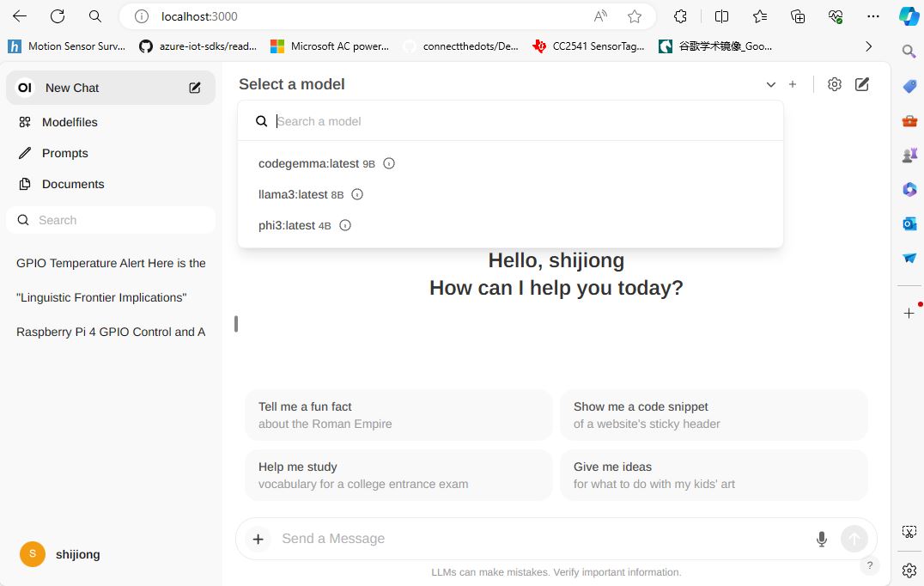Viewport: 924px width, 586px height.
Task: Open chat settings gear icon
Action: tap(835, 84)
